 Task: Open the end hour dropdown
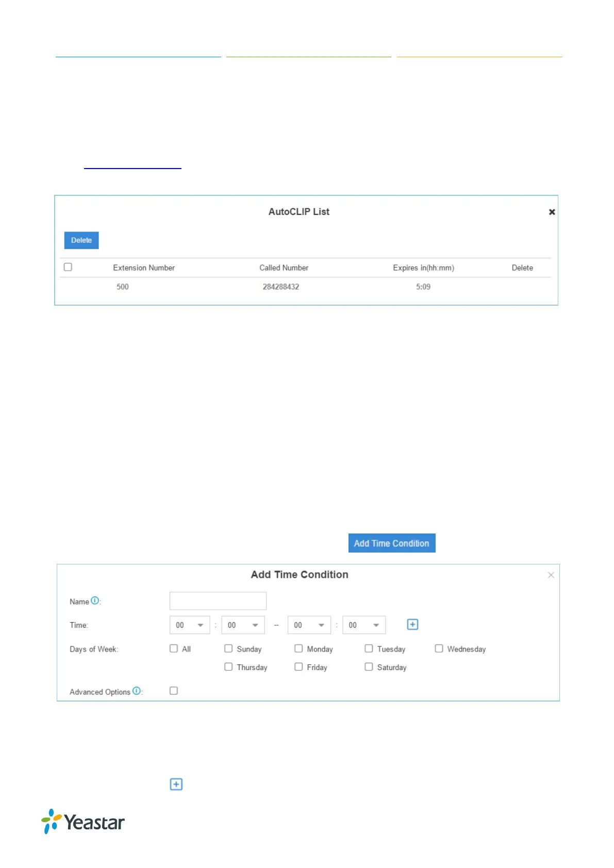[x=309, y=625]
